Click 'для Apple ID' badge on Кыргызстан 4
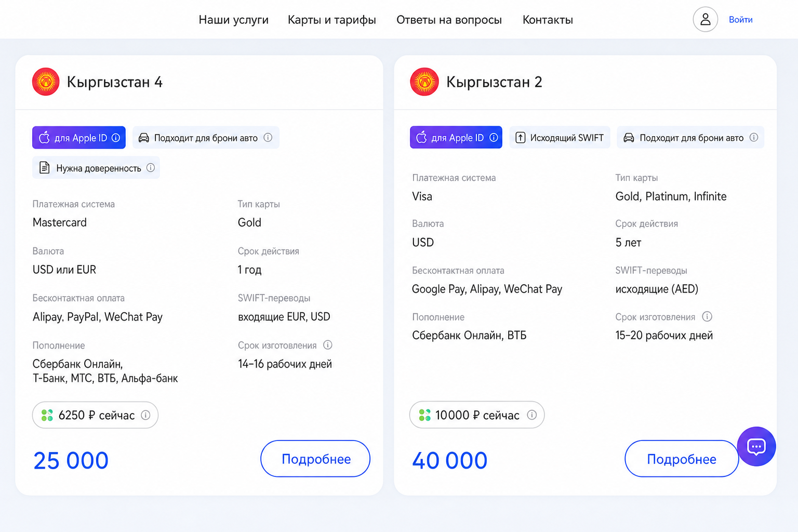798x532 pixels. pyautogui.click(x=79, y=138)
